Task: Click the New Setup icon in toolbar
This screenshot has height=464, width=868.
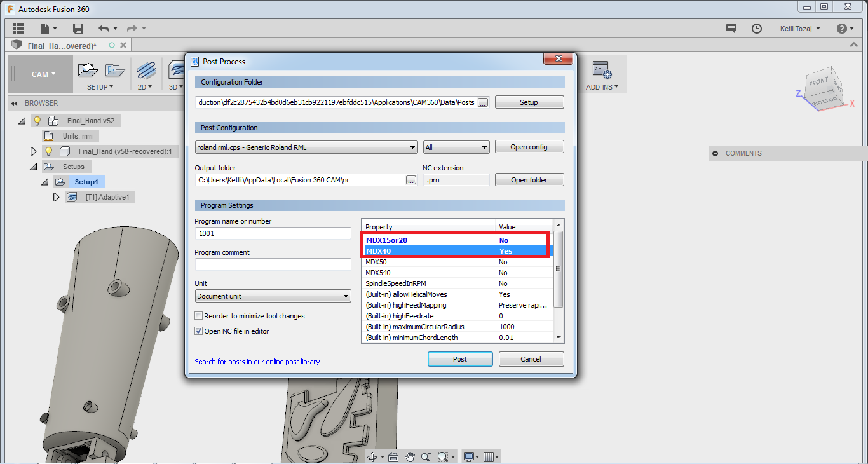Action: 88,70
